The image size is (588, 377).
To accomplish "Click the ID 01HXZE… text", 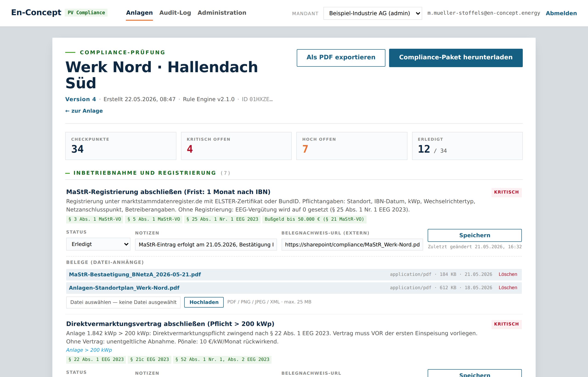I will point(257,99).
